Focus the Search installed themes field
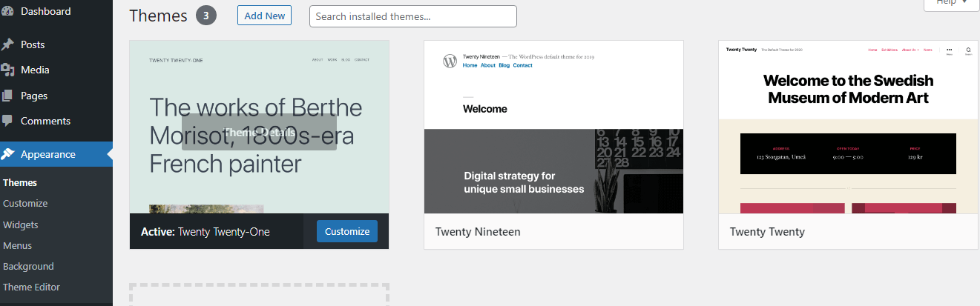The height and width of the screenshot is (306, 980). [413, 16]
